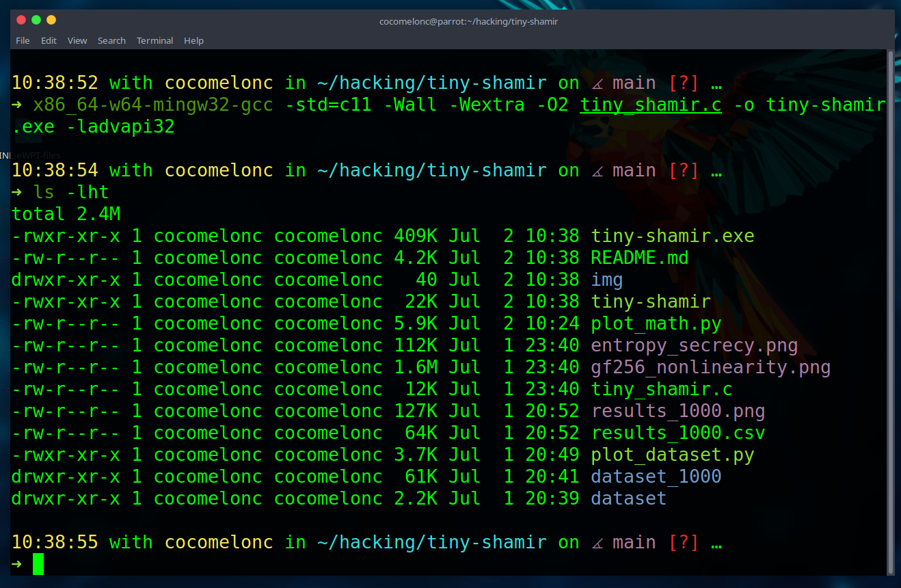Click the terminal vertical scrollbar
Viewport: 901px width, 588px height.
point(891,311)
